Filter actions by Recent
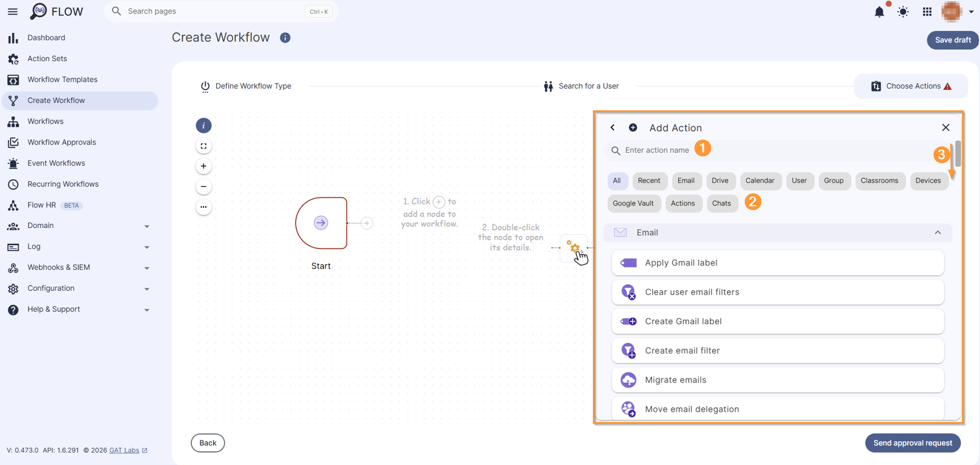Image resolution: width=980 pixels, height=465 pixels. [649, 181]
